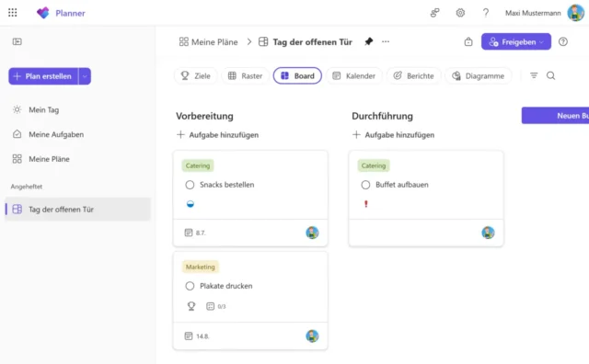Select the Board view tab
Screen dimensions: 589x364
(x=297, y=75)
